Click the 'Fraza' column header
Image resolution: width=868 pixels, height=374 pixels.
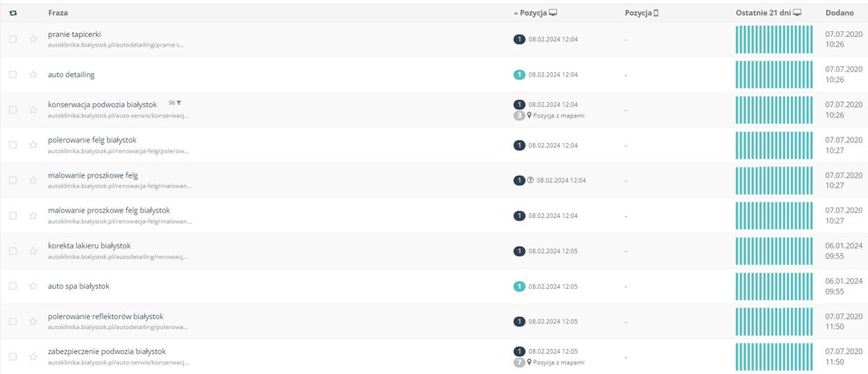pos(58,12)
